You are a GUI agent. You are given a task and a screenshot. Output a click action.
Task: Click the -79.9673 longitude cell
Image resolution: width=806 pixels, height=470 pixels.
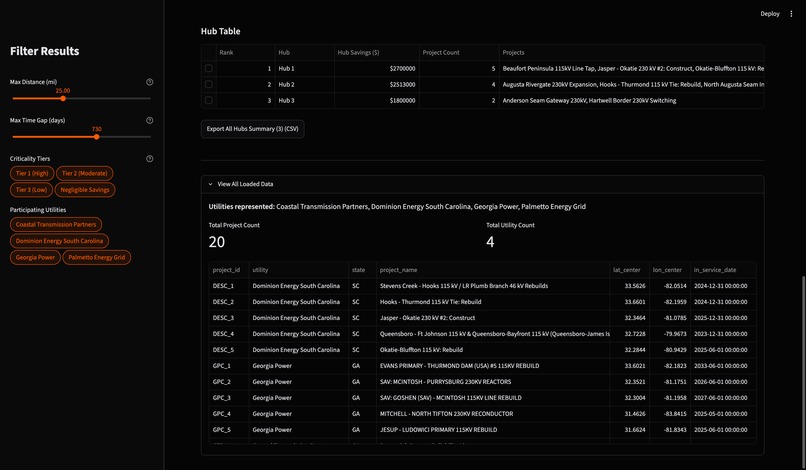click(670, 334)
